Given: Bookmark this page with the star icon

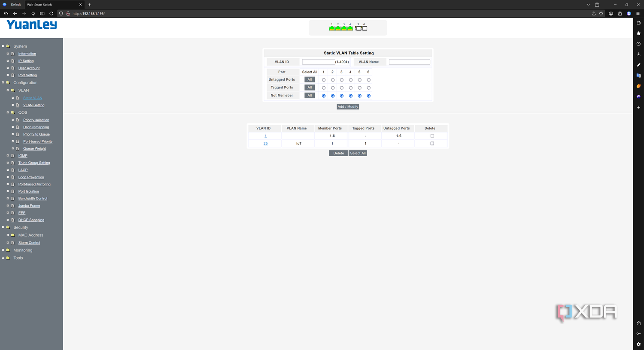Looking at the screenshot, I should pyautogui.click(x=601, y=13).
